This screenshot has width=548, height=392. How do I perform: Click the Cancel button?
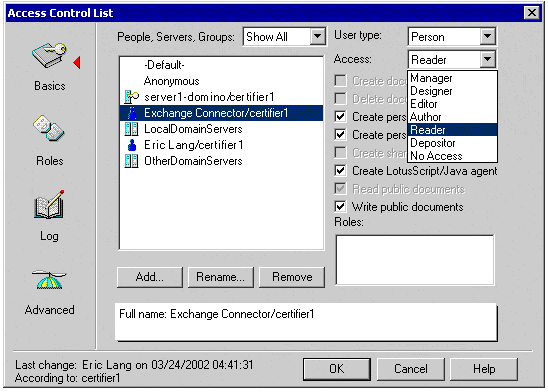(x=411, y=369)
